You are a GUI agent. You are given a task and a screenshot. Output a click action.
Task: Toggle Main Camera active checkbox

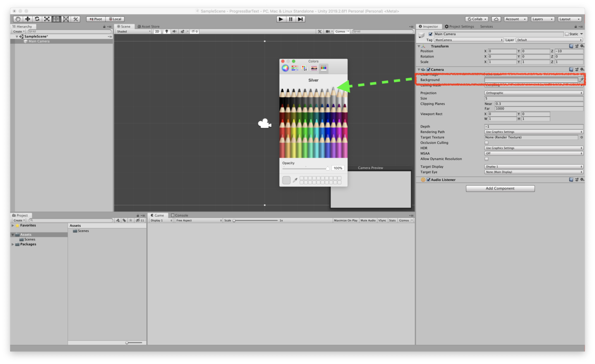[x=430, y=34]
